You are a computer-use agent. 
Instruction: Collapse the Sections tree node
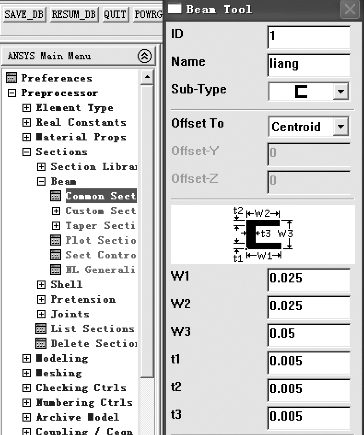27,152
